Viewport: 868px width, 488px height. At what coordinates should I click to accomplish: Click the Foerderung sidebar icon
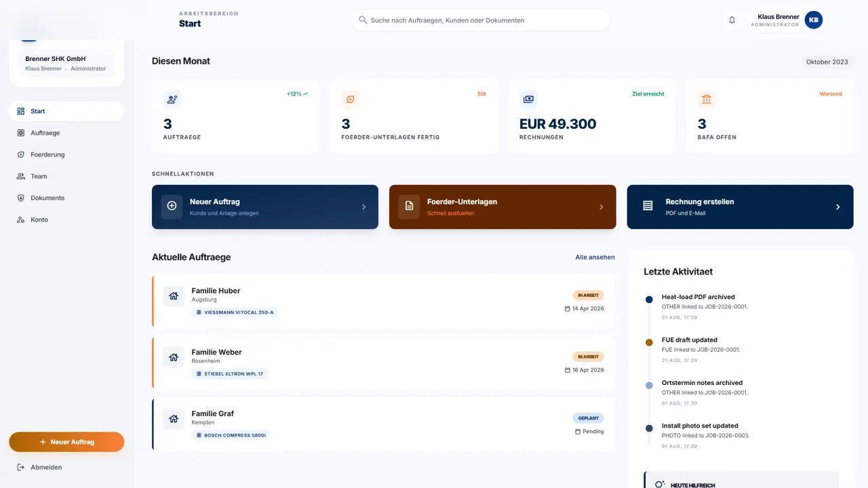[20, 155]
